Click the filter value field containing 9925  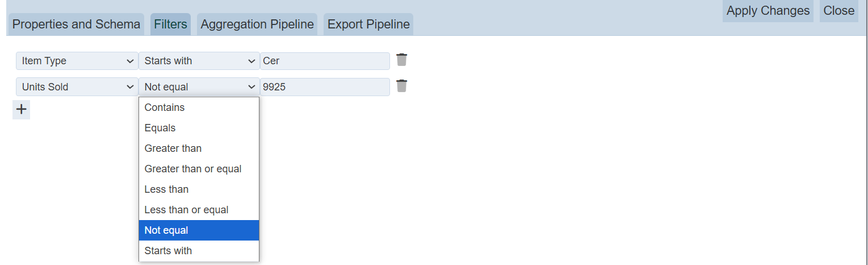[x=325, y=87]
